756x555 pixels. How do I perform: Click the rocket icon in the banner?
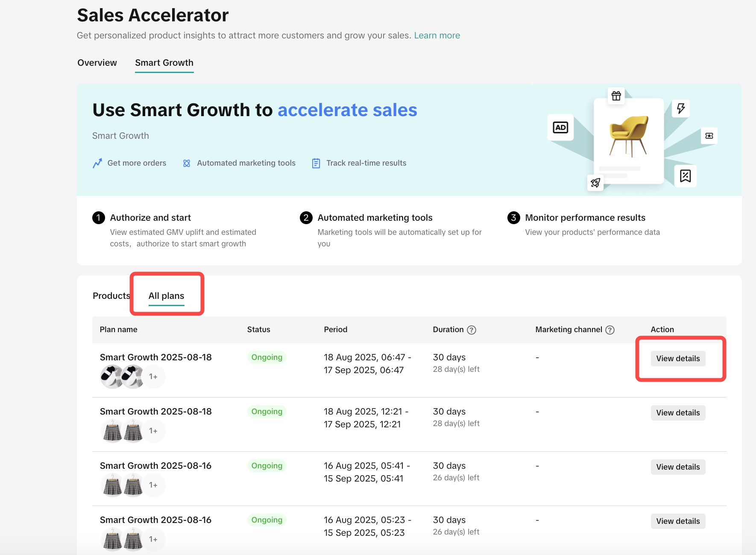[595, 183]
